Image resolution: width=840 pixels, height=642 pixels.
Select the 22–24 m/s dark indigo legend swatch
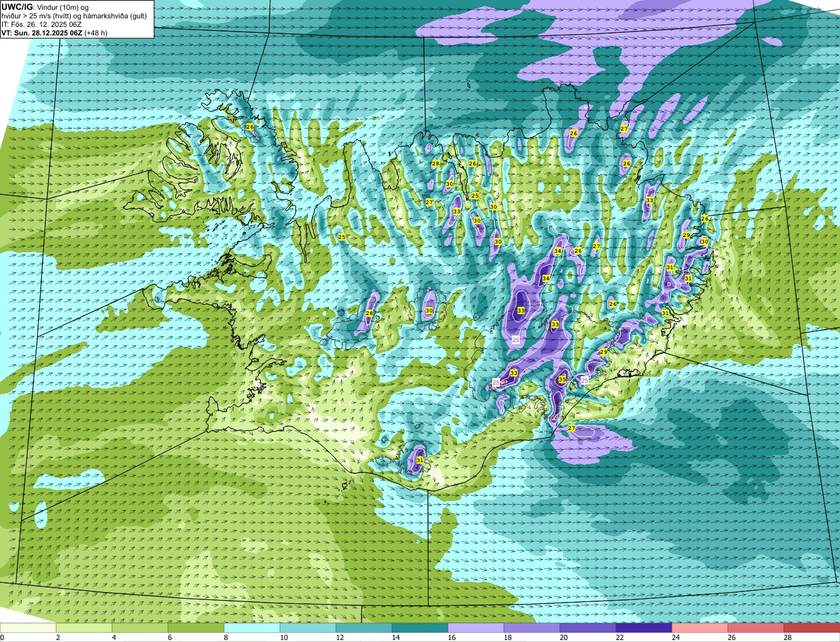tap(644, 628)
